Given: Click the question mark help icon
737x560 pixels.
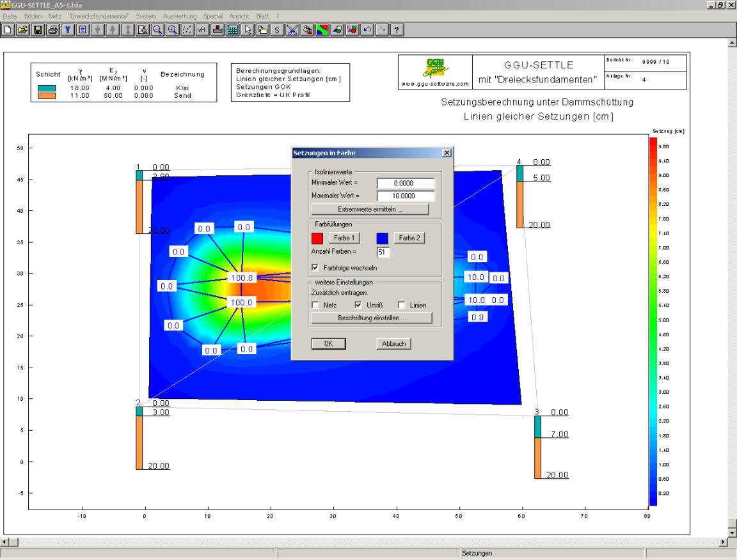Looking at the screenshot, I should pyautogui.click(x=397, y=30).
